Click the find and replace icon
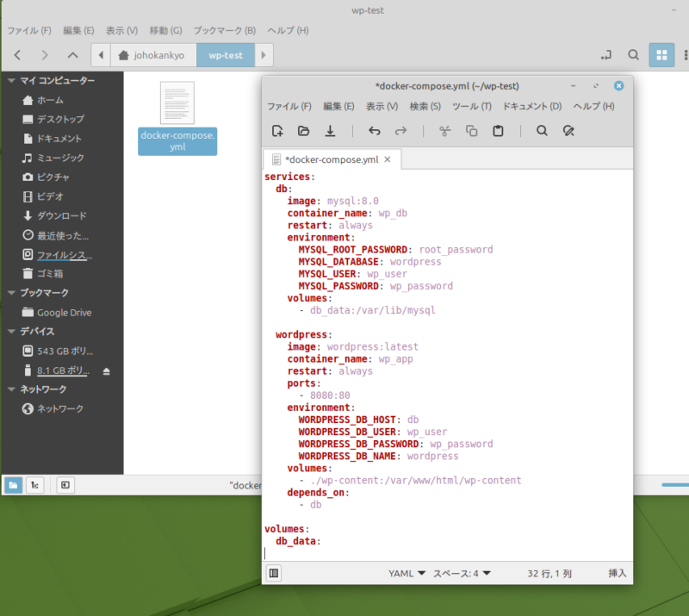 568,131
